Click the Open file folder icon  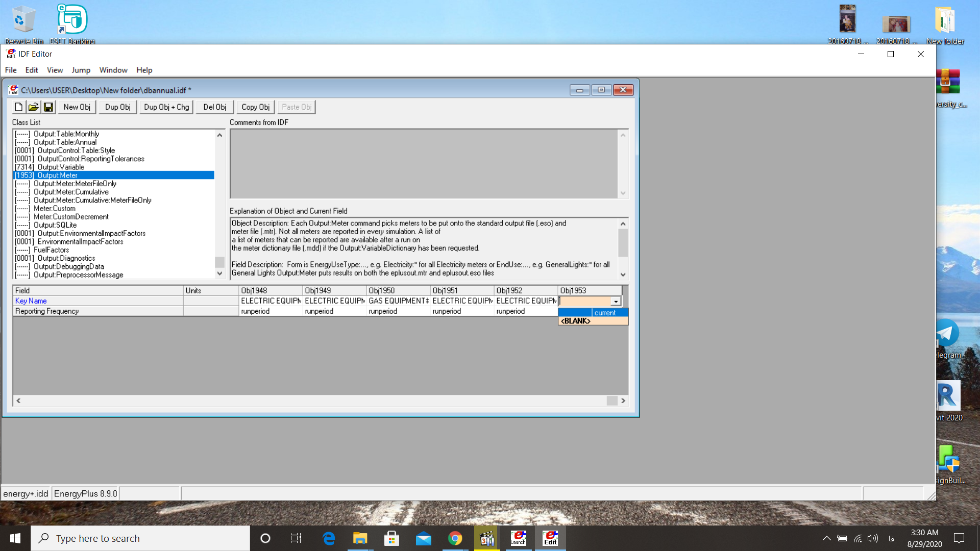pyautogui.click(x=33, y=107)
